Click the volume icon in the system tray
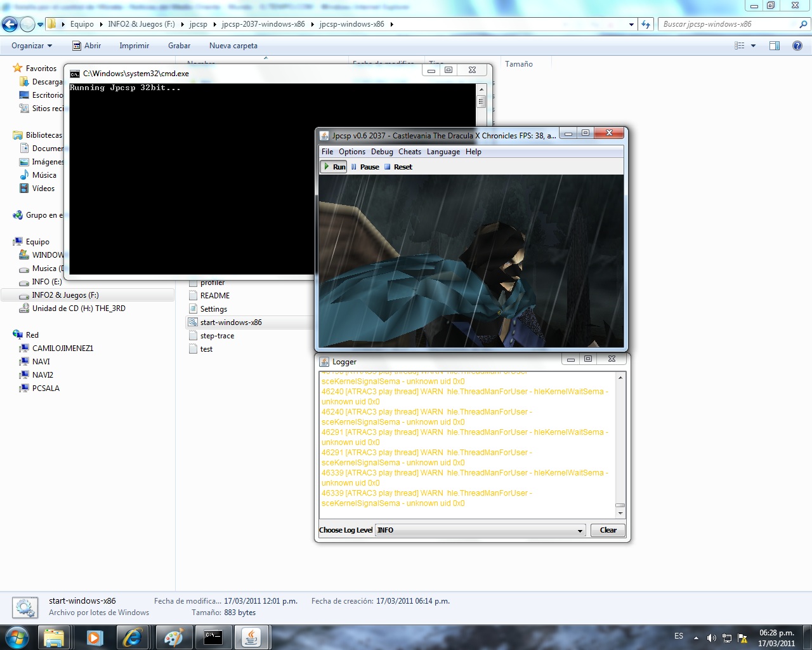The width and height of the screenshot is (812, 650). click(x=712, y=638)
